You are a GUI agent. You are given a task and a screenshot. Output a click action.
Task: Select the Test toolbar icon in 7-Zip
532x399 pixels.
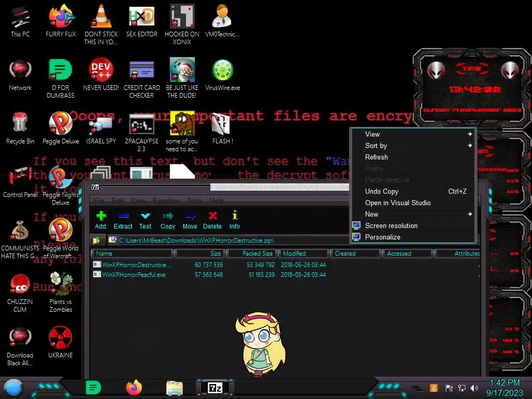click(x=145, y=220)
